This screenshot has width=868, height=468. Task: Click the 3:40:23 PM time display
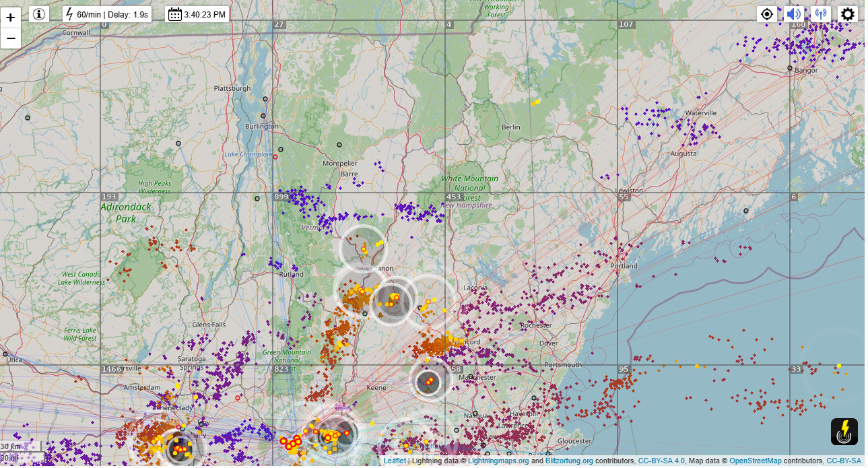(x=197, y=14)
